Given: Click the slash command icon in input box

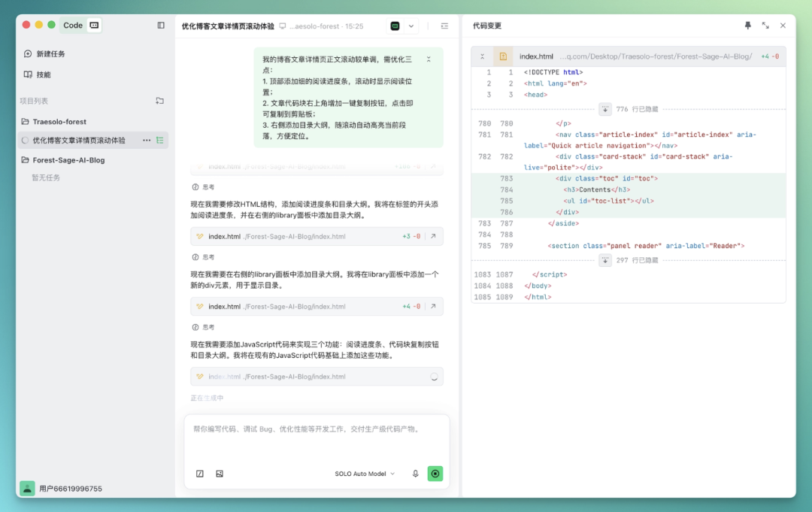Looking at the screenshot, I should pos(200,474).
